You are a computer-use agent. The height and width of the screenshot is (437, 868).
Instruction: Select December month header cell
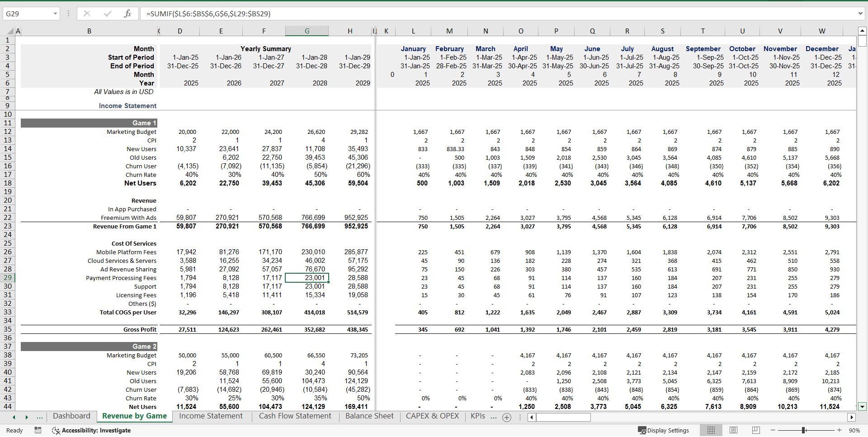click(822, 49)
